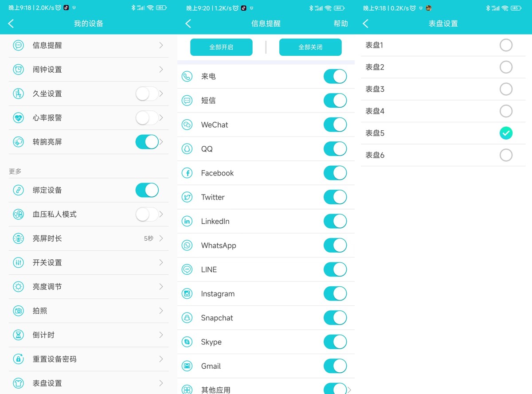
Task: Enable the 久坐设置 sedentary toggle
Action: [x=147, y=94]
